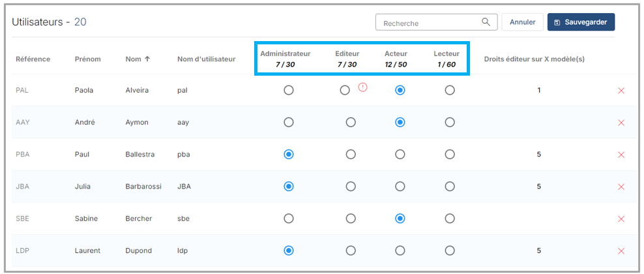The width and height of the screenshot is (644, 274).
Task: Click the Annuler button
Action: coord(522,22)
